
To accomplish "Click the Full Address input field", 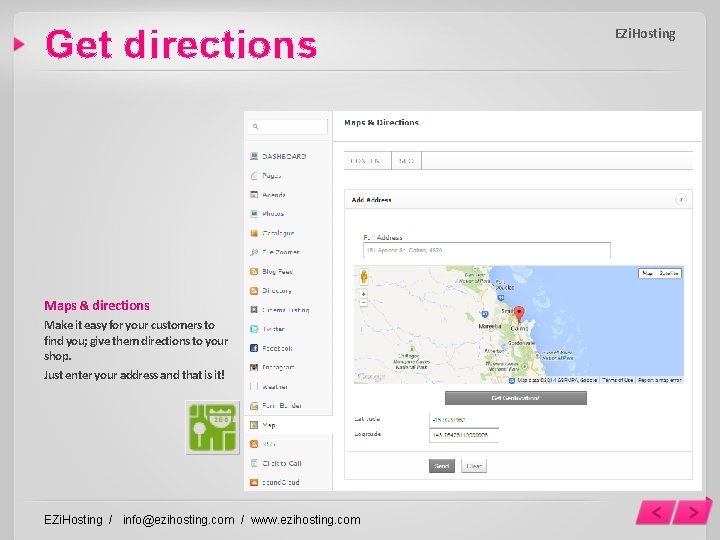I will (x=487, y=250).
